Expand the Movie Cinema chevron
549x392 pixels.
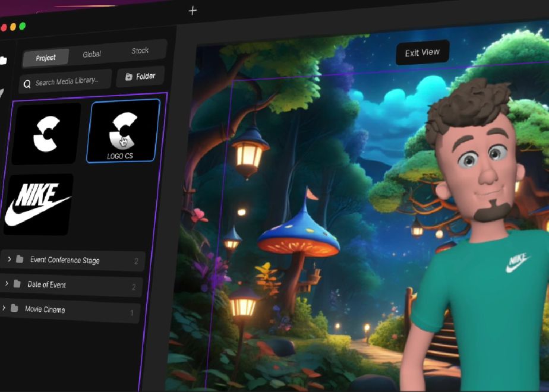click(x=4, y=308)
